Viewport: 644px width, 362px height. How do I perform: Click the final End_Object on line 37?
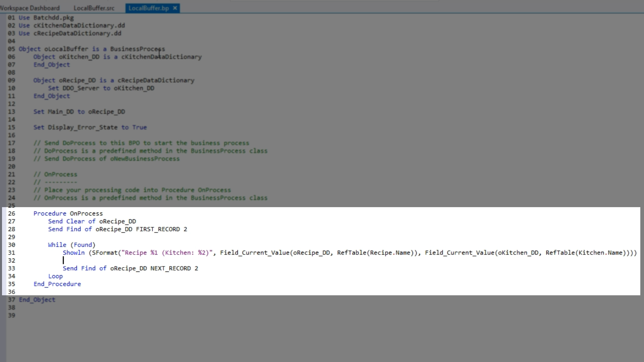[37, 300]
